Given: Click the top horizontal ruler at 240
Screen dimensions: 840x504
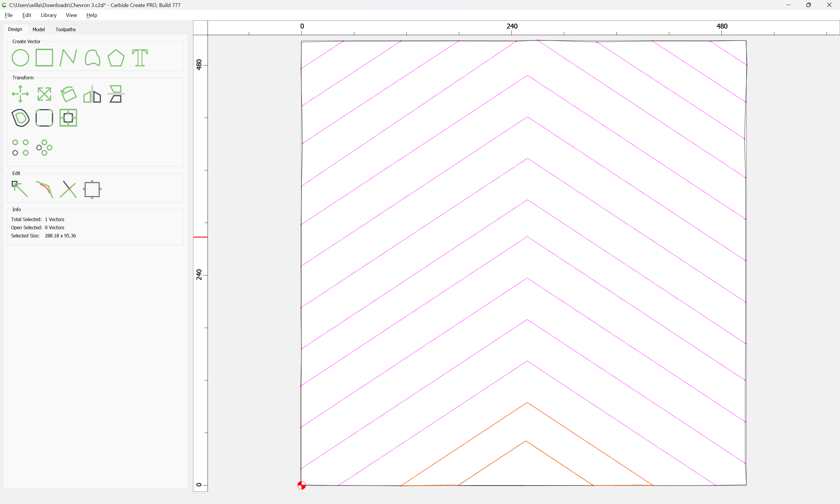Looking at the screenshot, I should [512, 26].
